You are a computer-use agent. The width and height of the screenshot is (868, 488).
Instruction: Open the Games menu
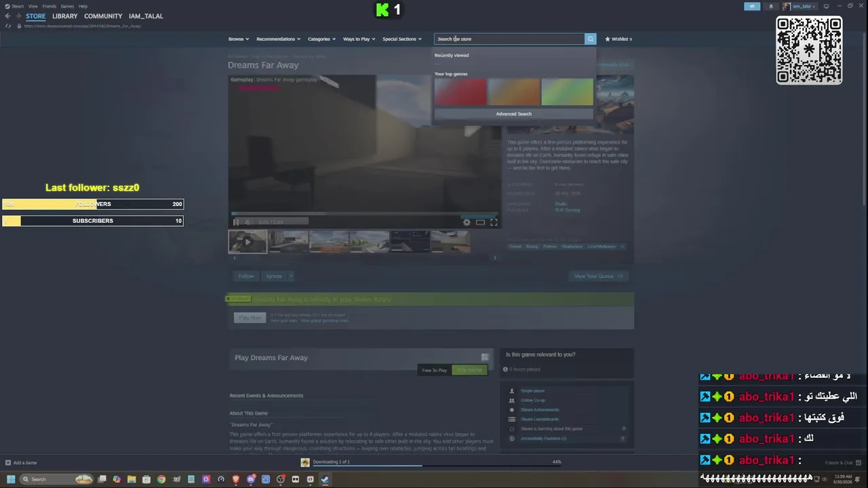(x=67, y=6)
